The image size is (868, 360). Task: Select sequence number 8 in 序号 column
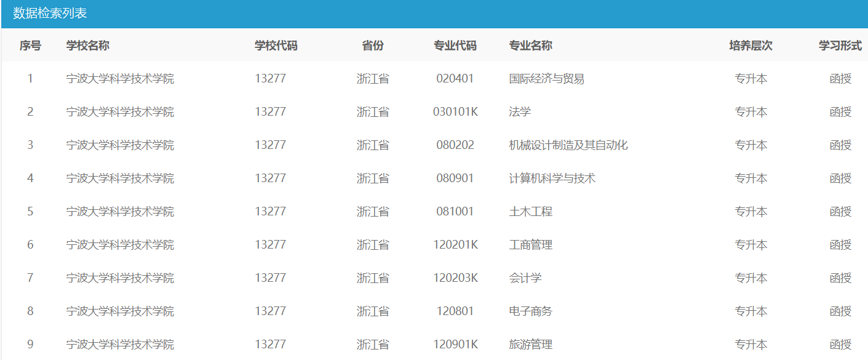point(30,311)
